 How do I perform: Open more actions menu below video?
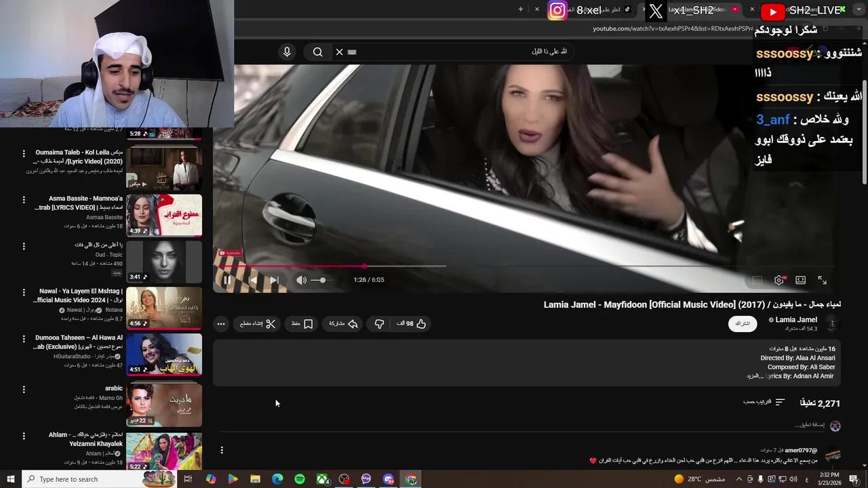click(221, 324)
